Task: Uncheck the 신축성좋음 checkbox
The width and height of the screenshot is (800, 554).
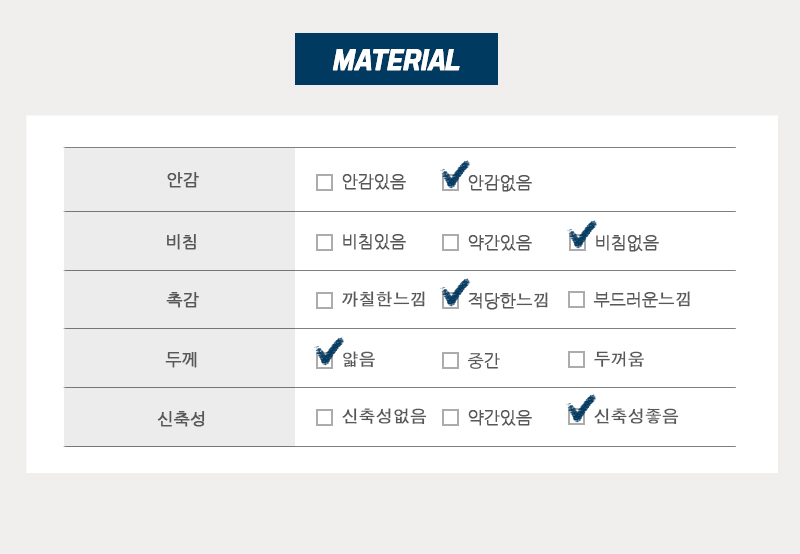Action: point(577,416)
